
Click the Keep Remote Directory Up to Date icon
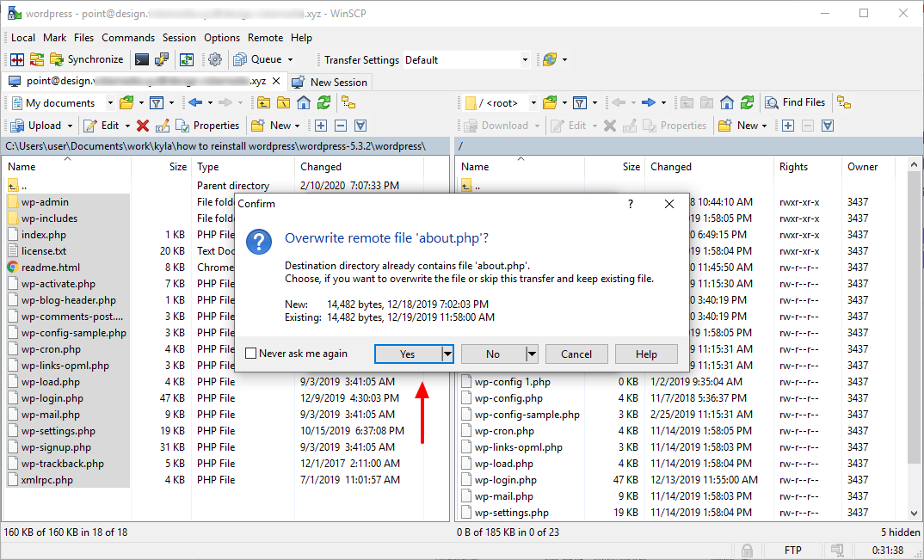coord(187,59)
